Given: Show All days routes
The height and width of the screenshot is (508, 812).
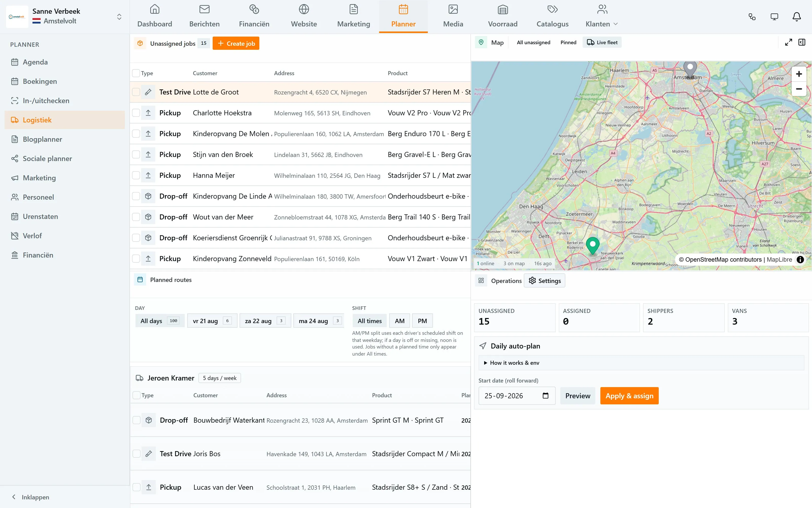Looking at the screenshot, I should pyautogui.click(x=160, y=321).
